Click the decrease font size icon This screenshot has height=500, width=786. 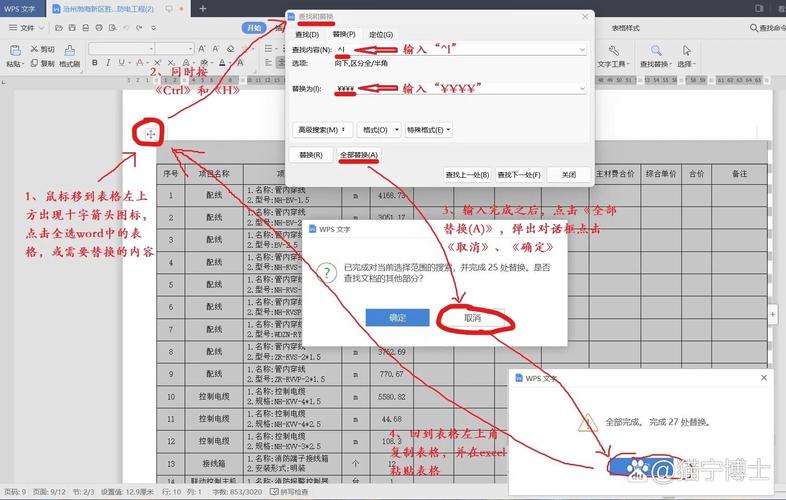[x=216, y=49]
